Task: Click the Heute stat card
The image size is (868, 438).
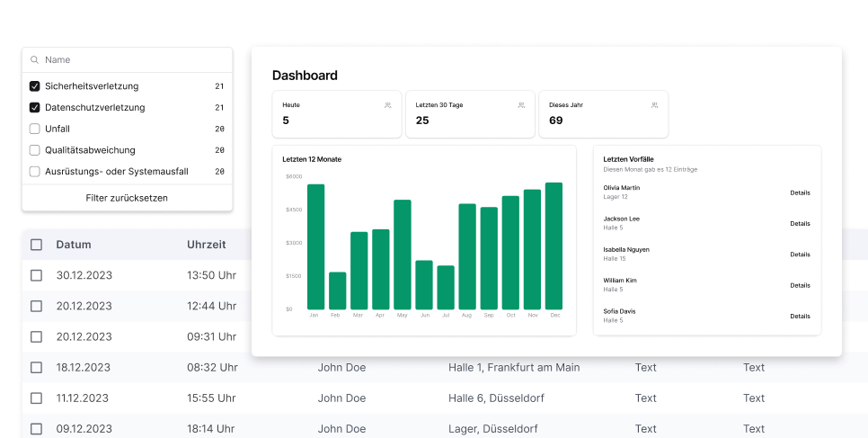Action: 337,114
